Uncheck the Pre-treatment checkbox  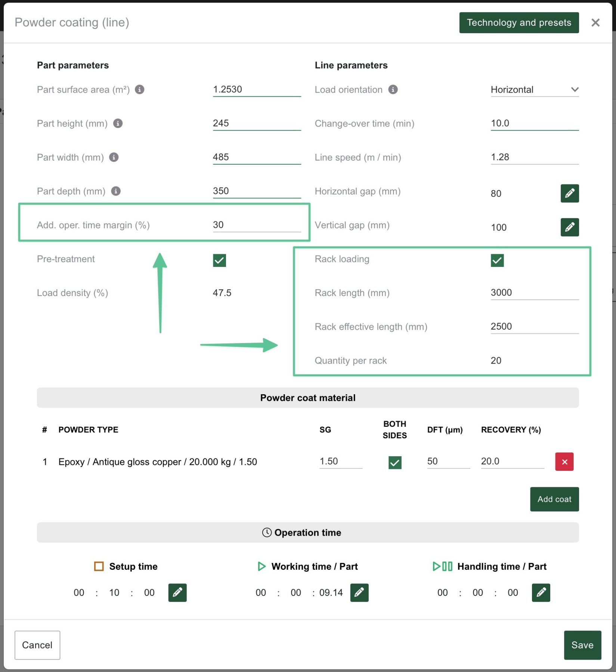(x=219, y=260)
